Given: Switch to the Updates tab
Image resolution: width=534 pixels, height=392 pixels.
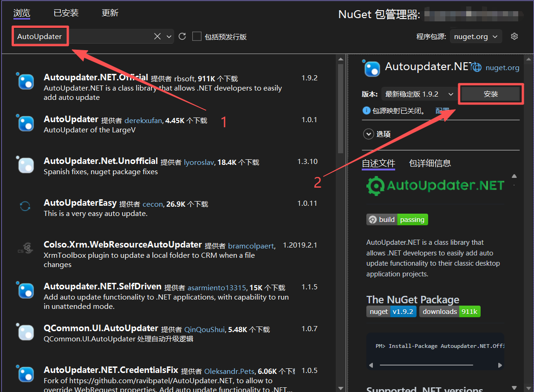Looking at the screenshot, I should tap(110, 13).
